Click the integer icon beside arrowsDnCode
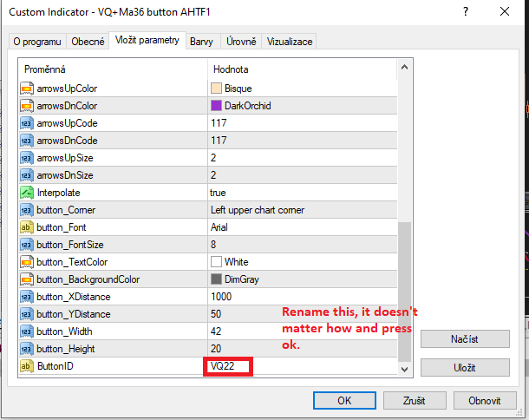 pos(27,141)
